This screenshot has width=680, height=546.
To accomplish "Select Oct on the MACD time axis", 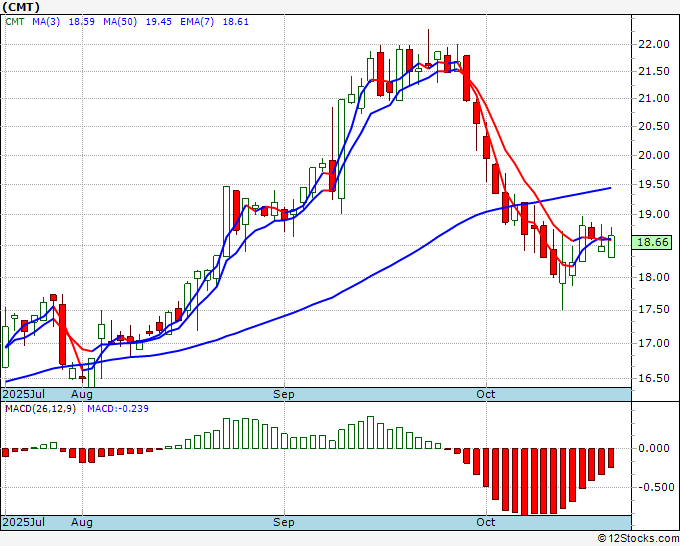I will click(486, 522).
